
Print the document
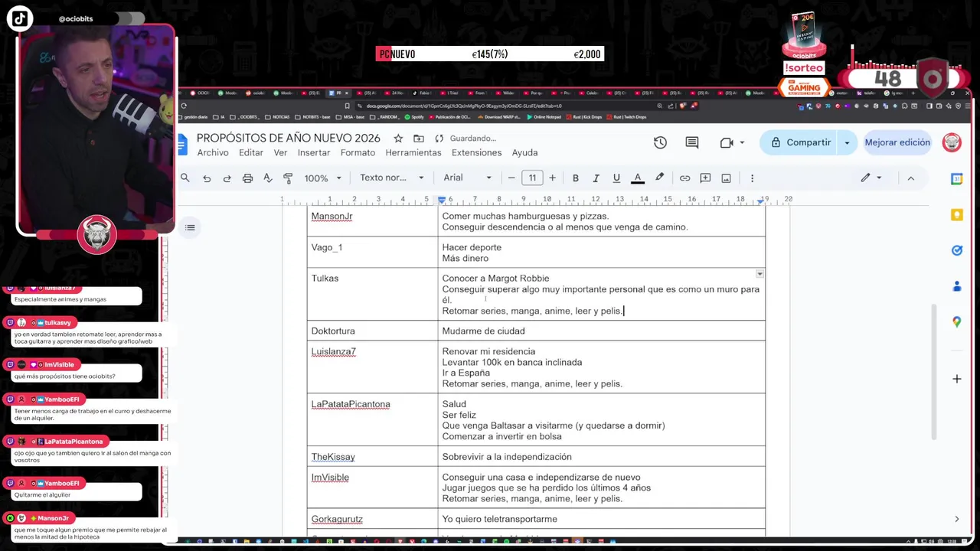click(x=247, y=178)
